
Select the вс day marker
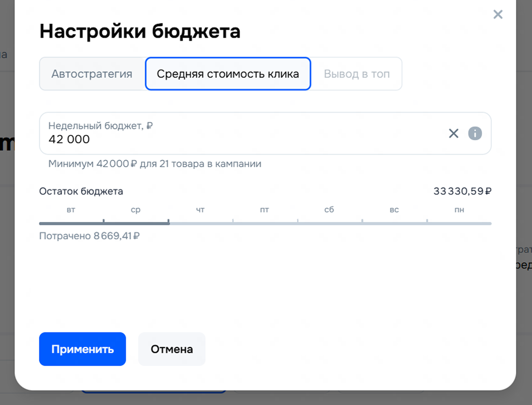[x=394, y=210]
